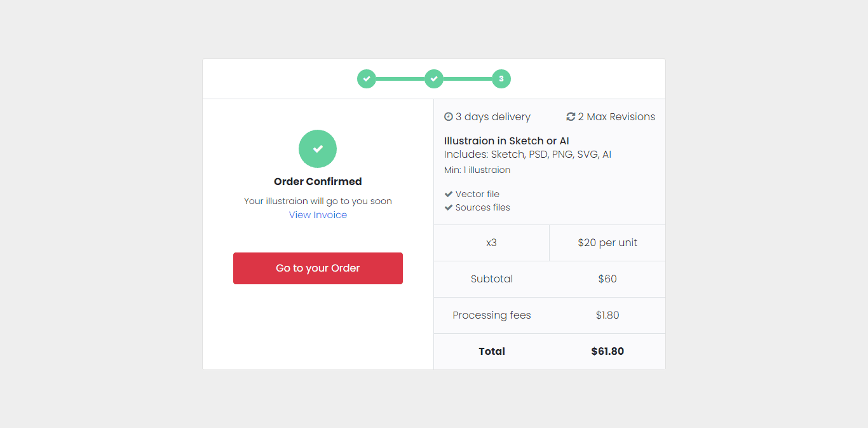Click the second completed step checkmark icon
868x428 pixels.
(x=434, y=79)
